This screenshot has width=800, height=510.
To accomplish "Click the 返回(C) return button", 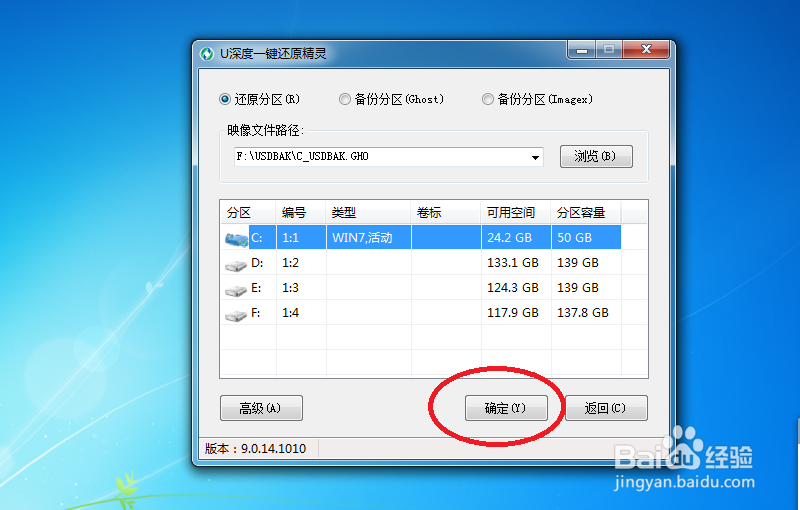I will click(x=606, y=408).
